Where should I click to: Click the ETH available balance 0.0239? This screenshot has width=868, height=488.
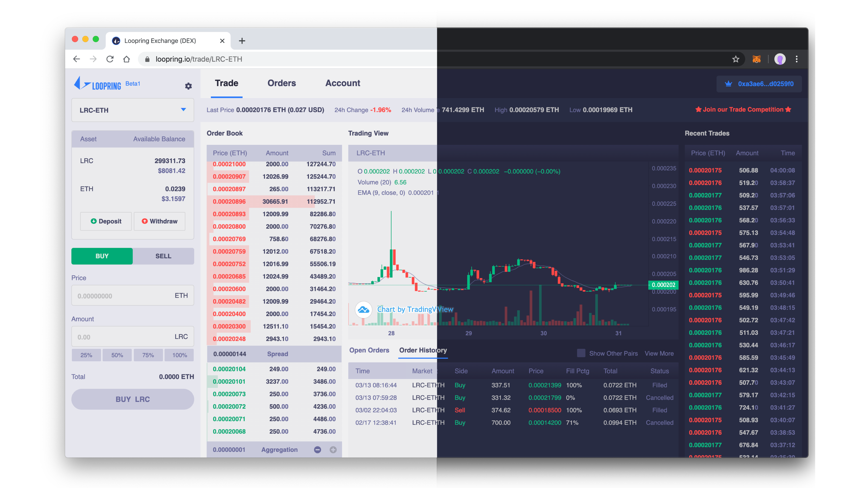(x=175, y=189)
